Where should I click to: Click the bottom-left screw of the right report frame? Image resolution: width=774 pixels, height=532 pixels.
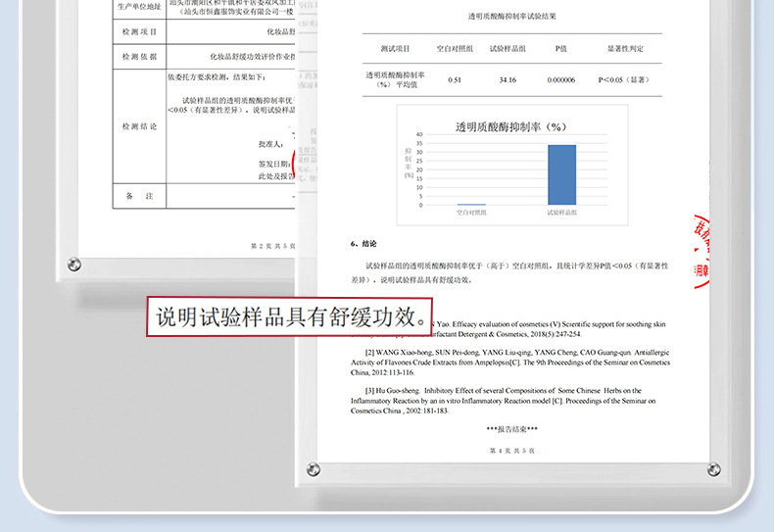tap(313, 469)
